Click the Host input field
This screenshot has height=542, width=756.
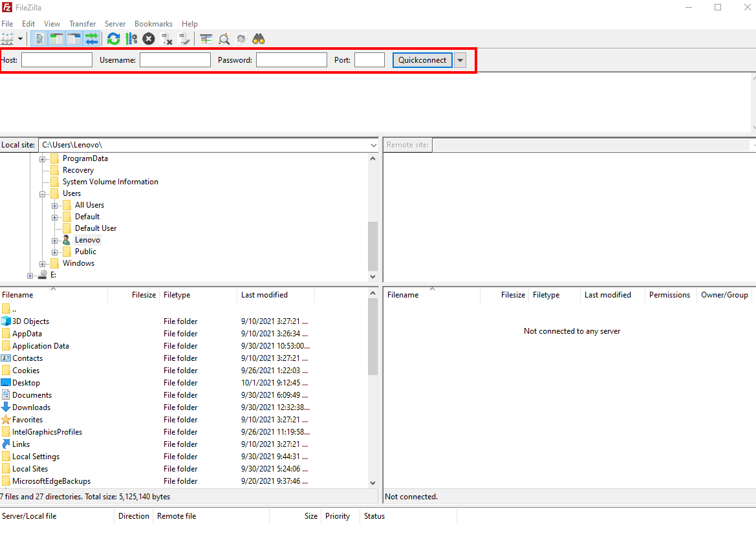coord(57,60)
